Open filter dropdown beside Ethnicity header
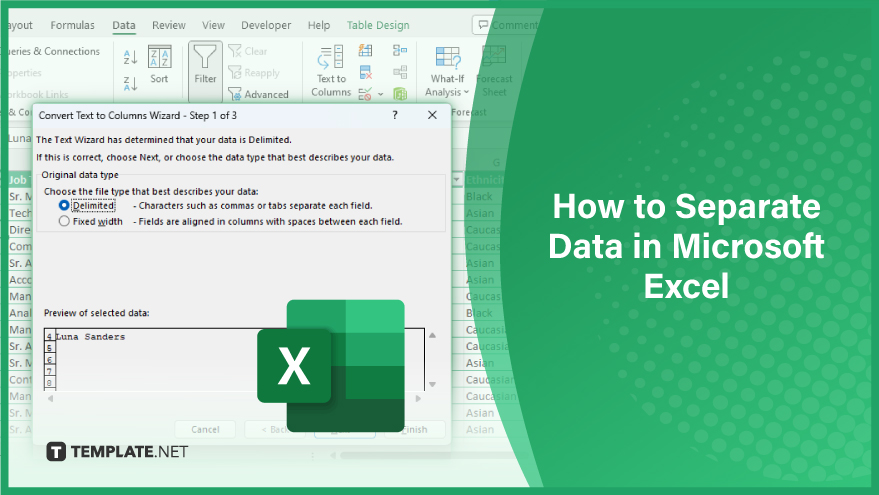This screenshot has width=879, height=495. (x=456, y=180)
